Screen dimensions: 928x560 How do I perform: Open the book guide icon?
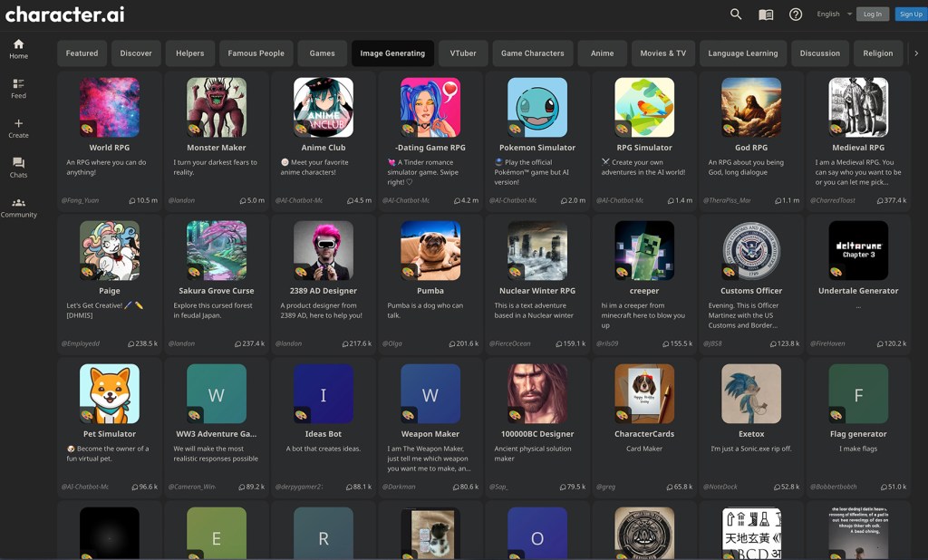(x=766, y=14)
